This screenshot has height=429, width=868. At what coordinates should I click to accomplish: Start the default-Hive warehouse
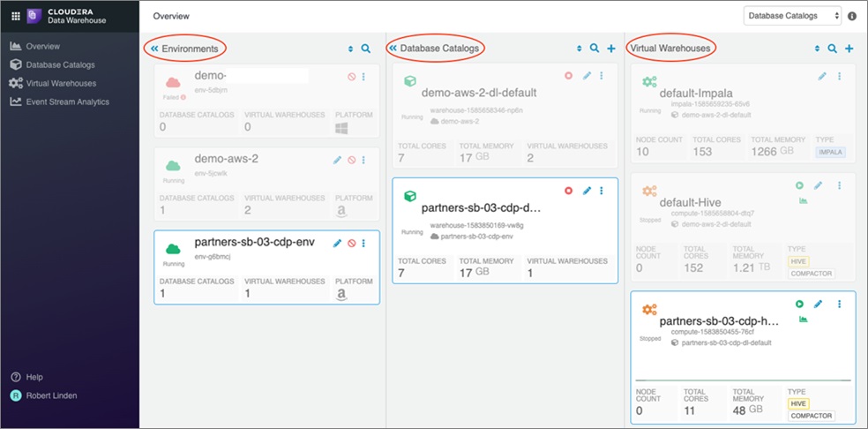pos(799,185)
